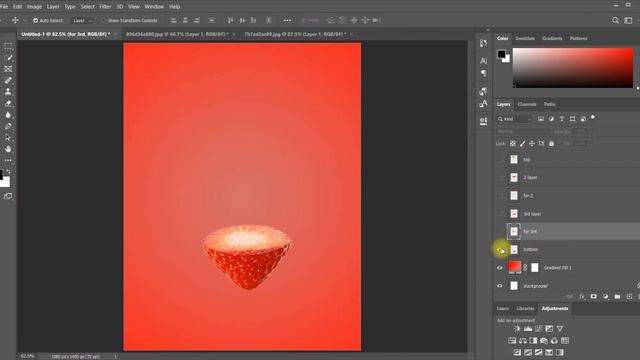Image resolution: width=640 pixels, height=360 pixels.
Task: Open the Move tool preset picker arrow
Action: [24, 20]
